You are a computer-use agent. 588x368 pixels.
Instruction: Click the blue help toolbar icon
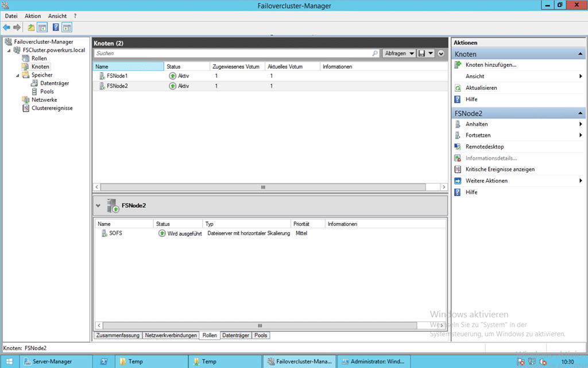pos(56,28)
